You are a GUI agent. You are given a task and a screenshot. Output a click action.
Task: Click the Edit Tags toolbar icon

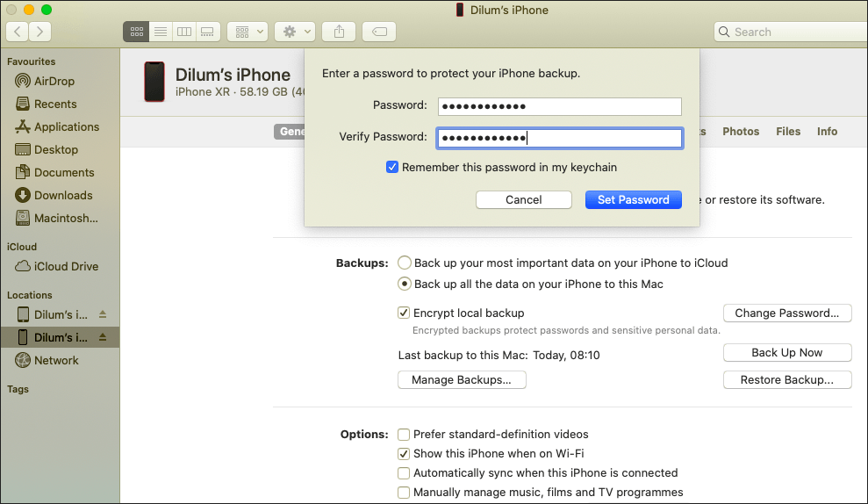[379, 32]
